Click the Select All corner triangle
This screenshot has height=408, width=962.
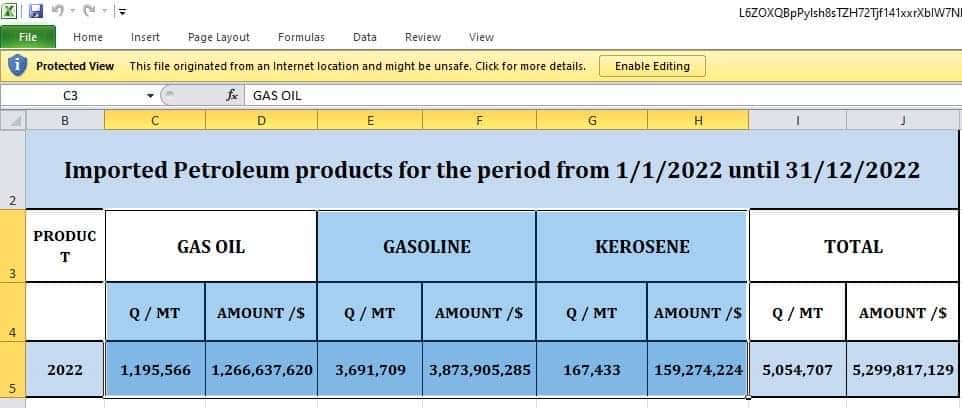pos(14,121)
